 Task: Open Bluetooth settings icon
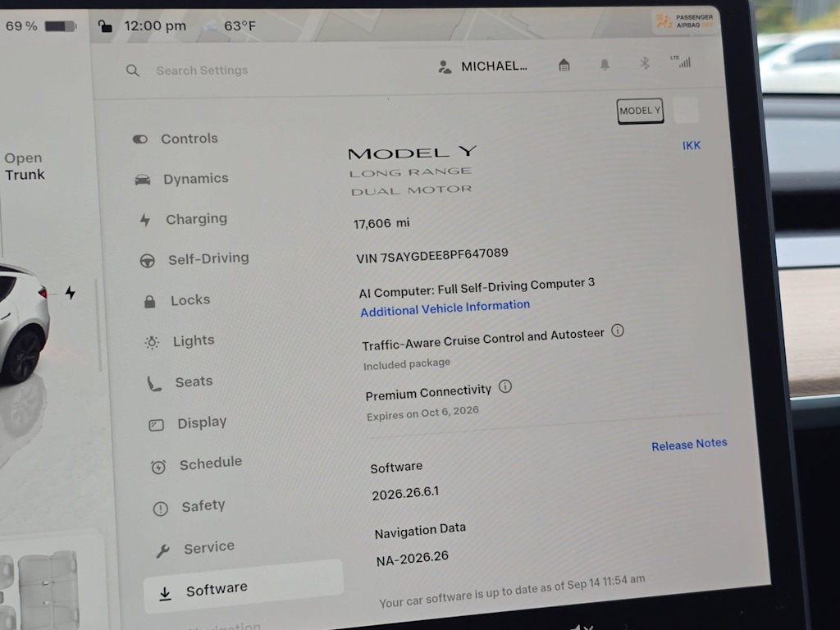pos(645,63)
